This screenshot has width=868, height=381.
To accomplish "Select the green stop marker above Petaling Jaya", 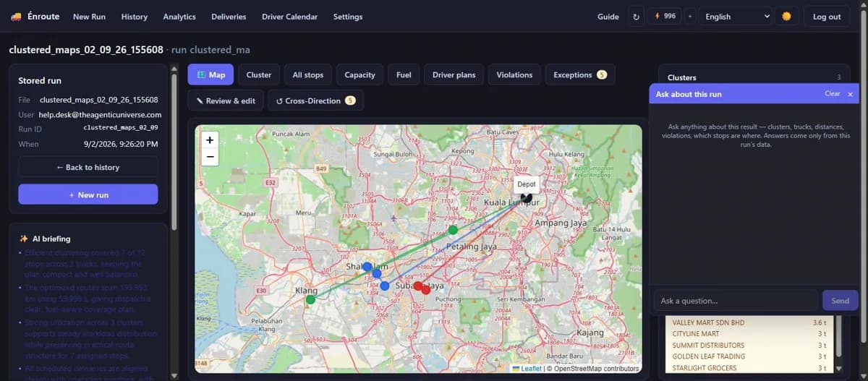I will pos(453,230).
